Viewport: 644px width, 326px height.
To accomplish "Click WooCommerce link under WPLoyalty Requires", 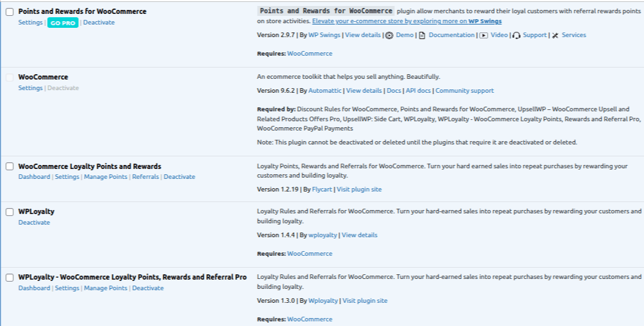I will [309, 254].
